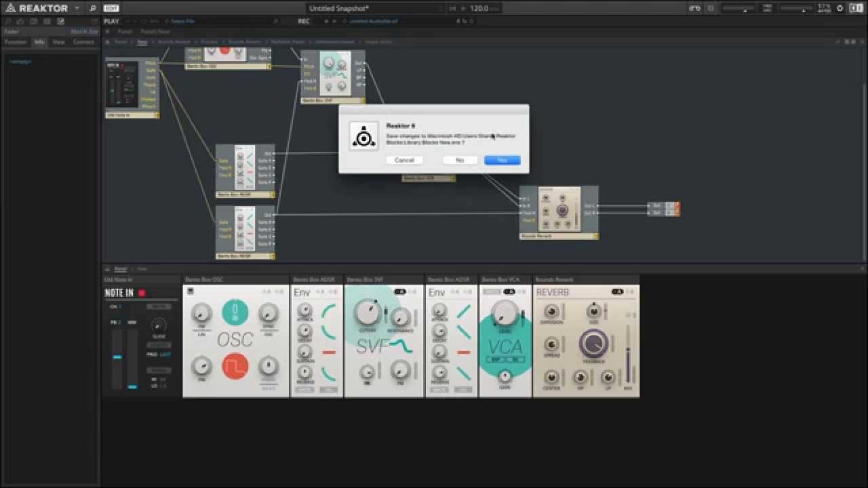The height and width of the screenshot is (488, 868).
Task: Click the Gain knob on the VCA block
Action: (505, 376)
